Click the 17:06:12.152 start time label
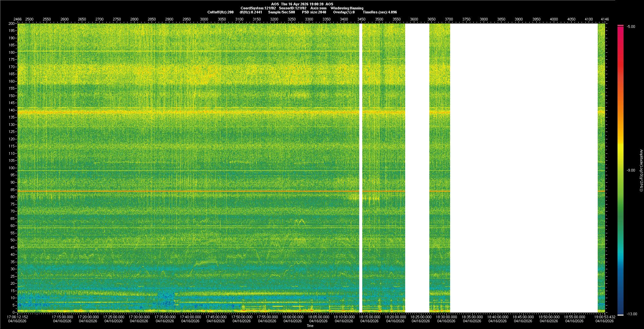644x329 pixels. tap(18, 317)
